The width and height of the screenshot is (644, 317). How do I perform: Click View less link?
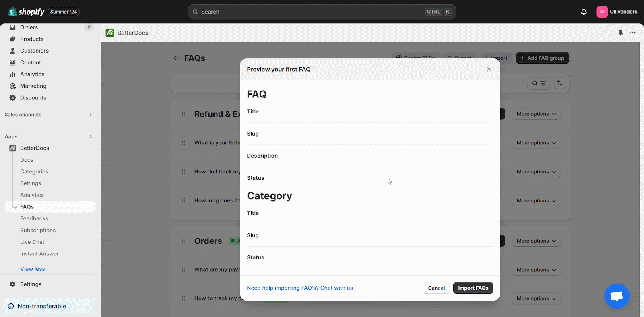click(33, 269)
